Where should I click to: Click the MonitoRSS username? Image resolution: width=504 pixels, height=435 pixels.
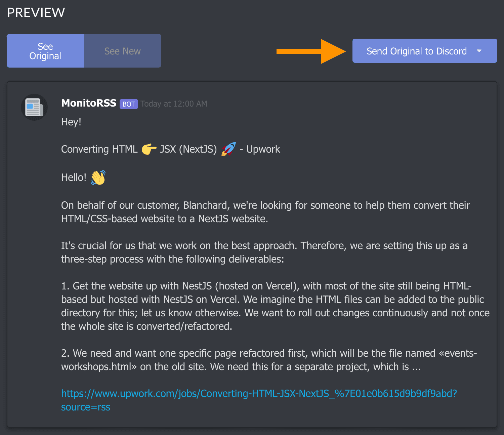click(89, 103)
